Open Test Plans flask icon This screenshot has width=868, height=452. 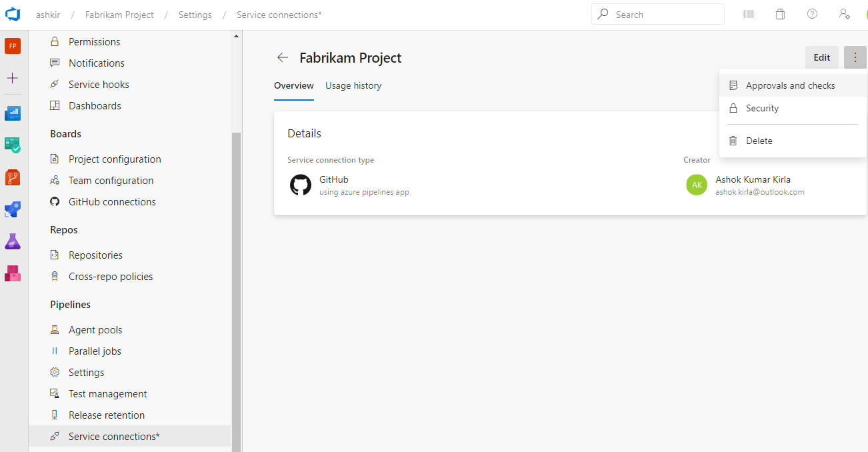click(12, 241)
